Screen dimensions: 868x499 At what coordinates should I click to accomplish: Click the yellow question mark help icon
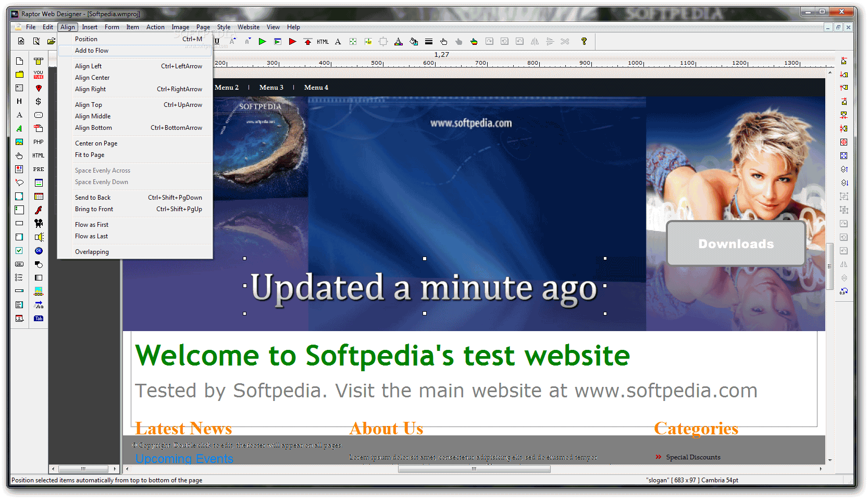(x=584, y=41)
